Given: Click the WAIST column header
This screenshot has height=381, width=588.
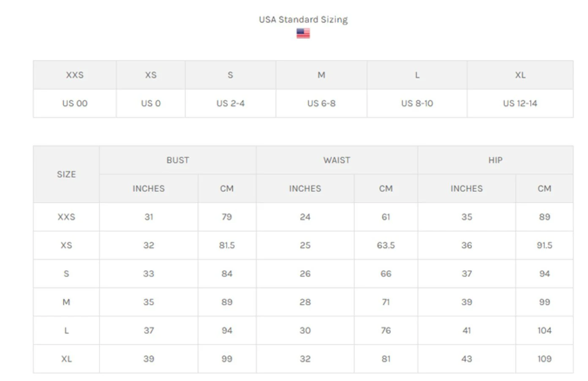Looking at the screenshot, I should (x=337, y=160).
